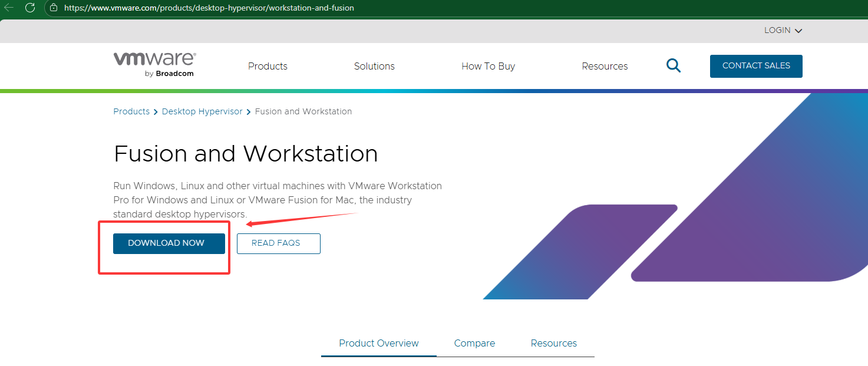Screen dimensions: 868x366
Task: Expand the LOGIN dropdown
Action: click(x=783, y=30)
